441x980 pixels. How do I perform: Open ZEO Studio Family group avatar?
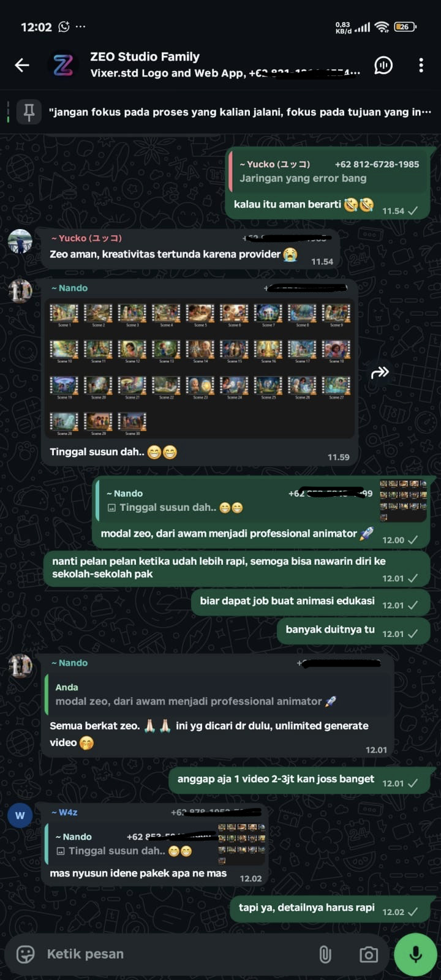pos(63,65)
